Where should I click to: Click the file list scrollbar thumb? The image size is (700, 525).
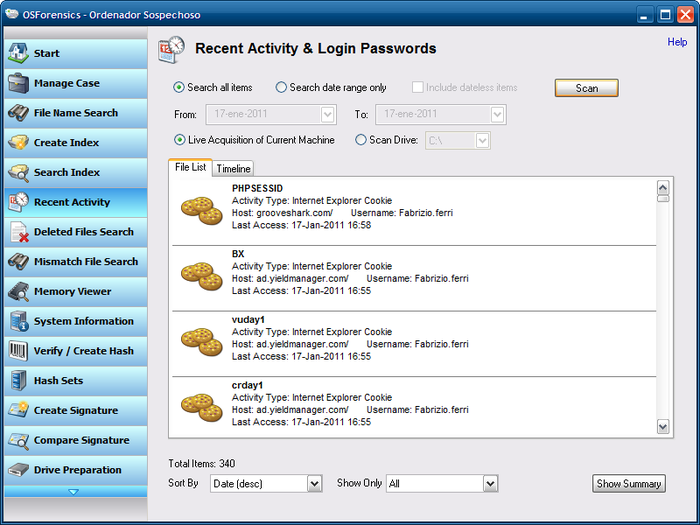point(663,199)
